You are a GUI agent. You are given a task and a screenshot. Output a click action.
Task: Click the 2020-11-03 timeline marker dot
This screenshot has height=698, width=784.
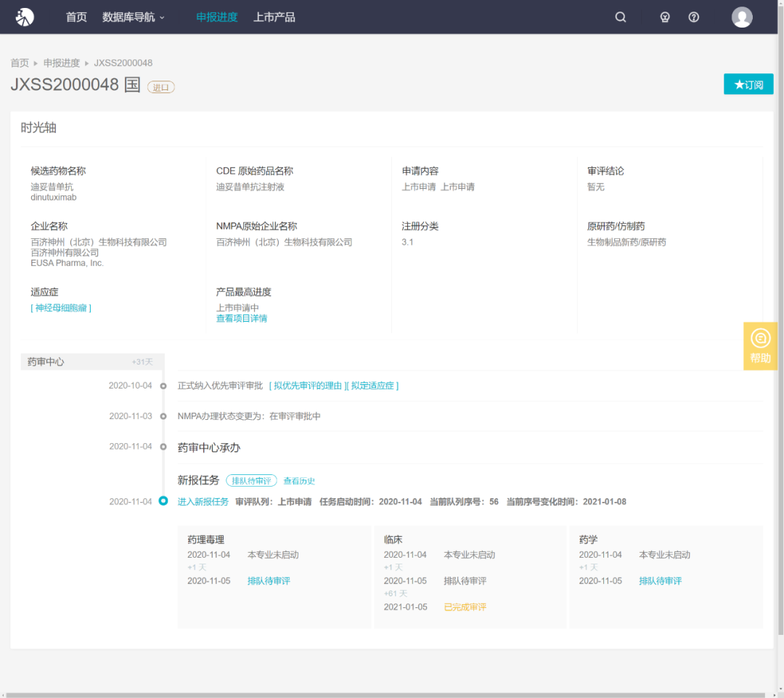(163, 416)
